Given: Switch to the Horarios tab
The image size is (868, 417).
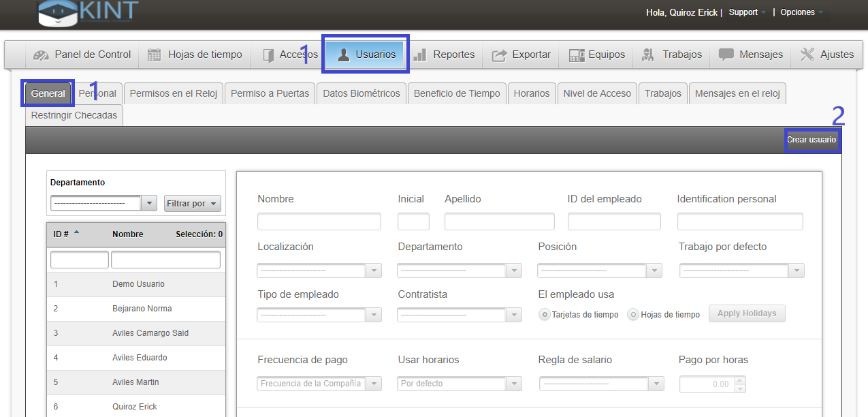Looking at the screenshot, I should [532, 93].
